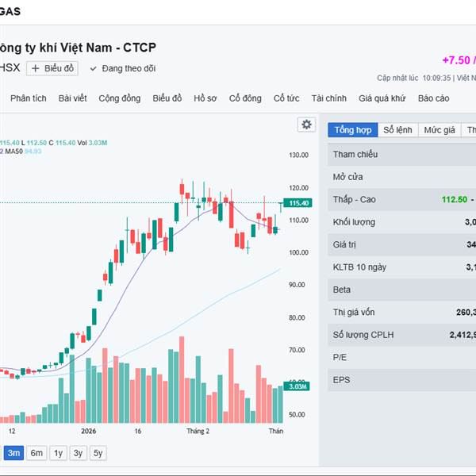Image resolution: width=476 pixels, height=476 pixels.
Task: Open the Mức giá panel tab
Action: [x=439, y=129]
